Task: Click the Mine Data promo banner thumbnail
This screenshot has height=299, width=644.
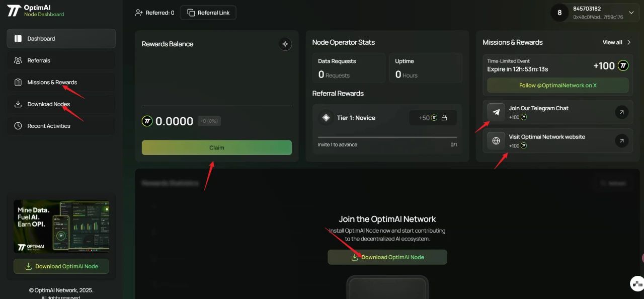Action: (61, 227)
